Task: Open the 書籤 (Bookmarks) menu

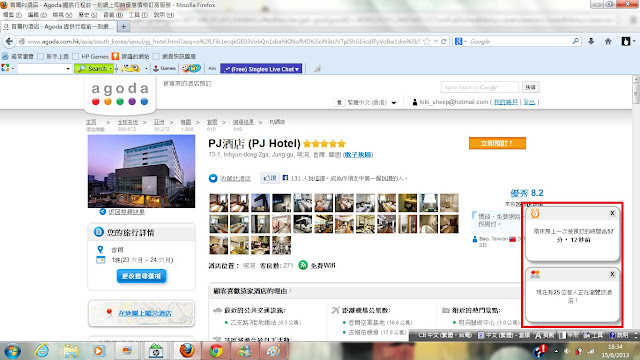Action: pos(113,15)
